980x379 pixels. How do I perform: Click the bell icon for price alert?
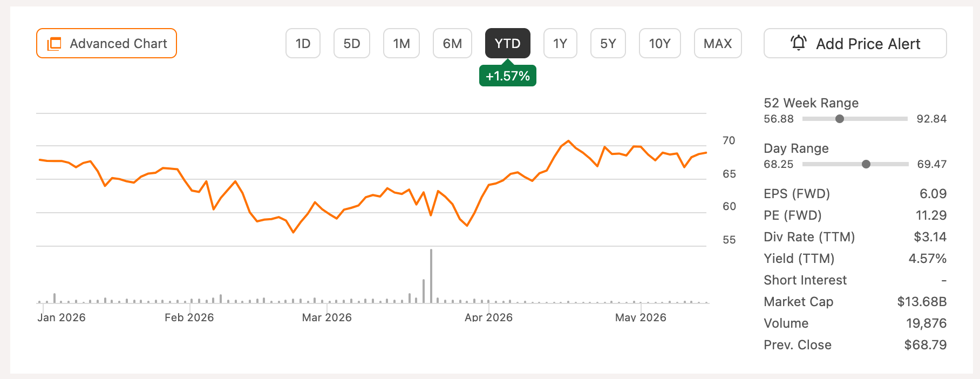point(799,43)
